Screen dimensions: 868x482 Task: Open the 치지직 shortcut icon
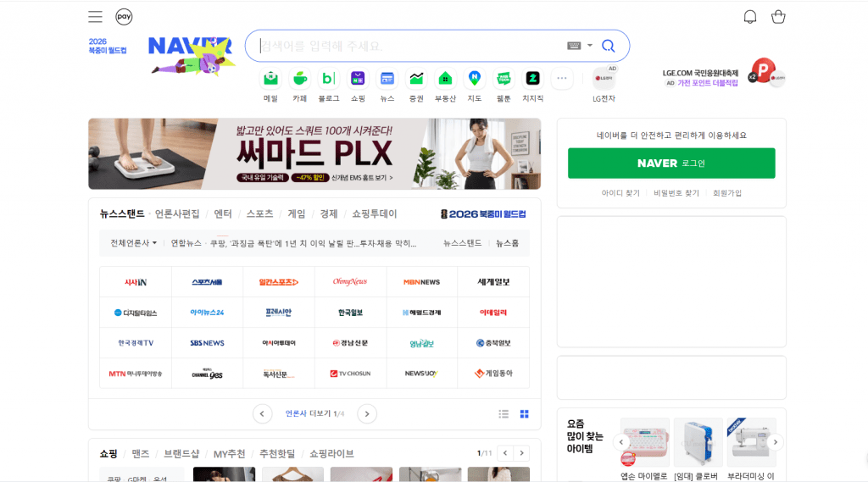532,79
